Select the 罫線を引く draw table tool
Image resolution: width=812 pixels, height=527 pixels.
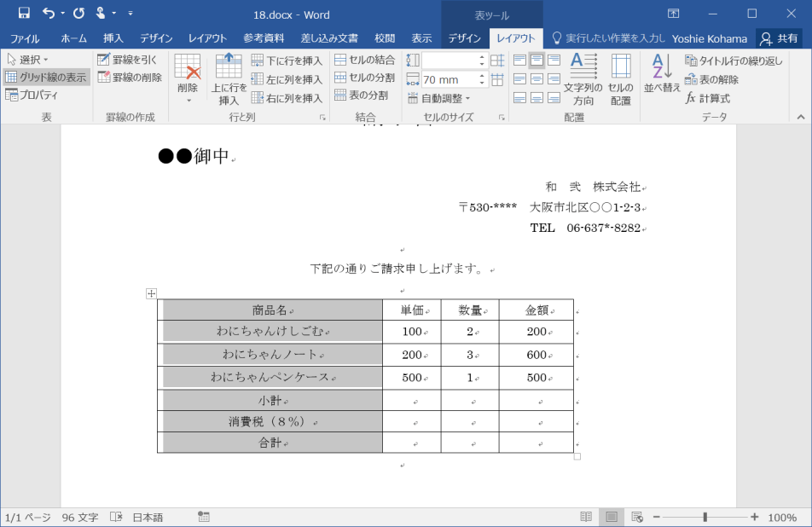(x=127, y=60)
